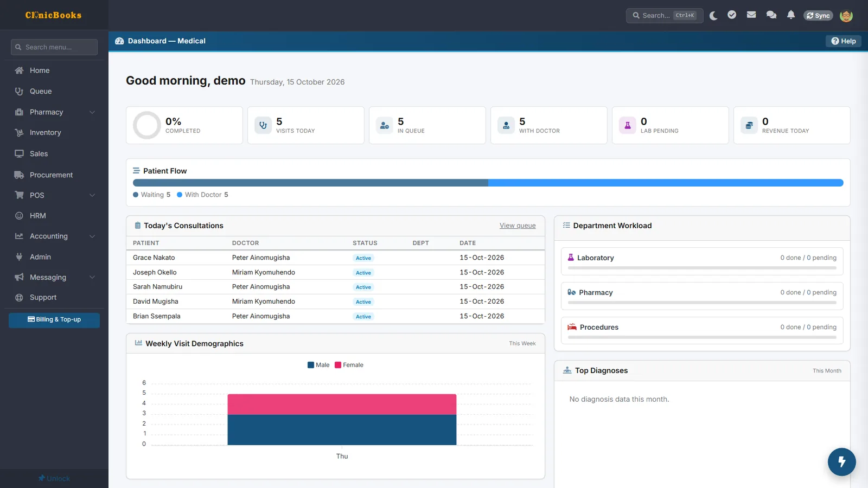Click Active status for Joseph Okello
Image resolution: width=868 pixels, height=488 pixels.
pos(363,273)
